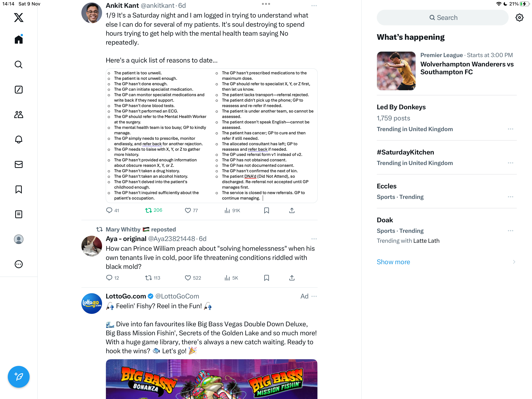The image size is (532, 399).
Task: Open more options on Ankit Kant's tweet
Action: click(x=314, y=5)
